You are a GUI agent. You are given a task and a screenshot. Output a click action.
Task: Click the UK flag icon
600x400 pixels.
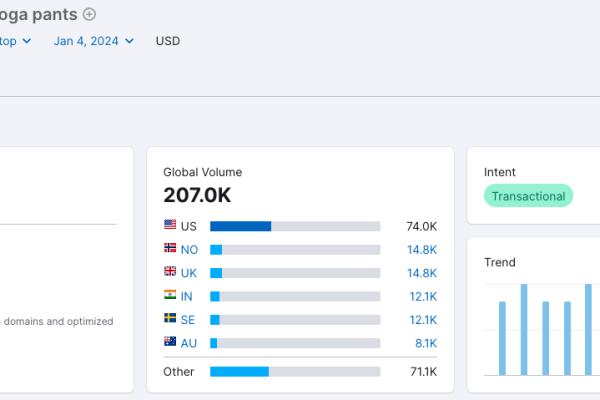point(170,271)
